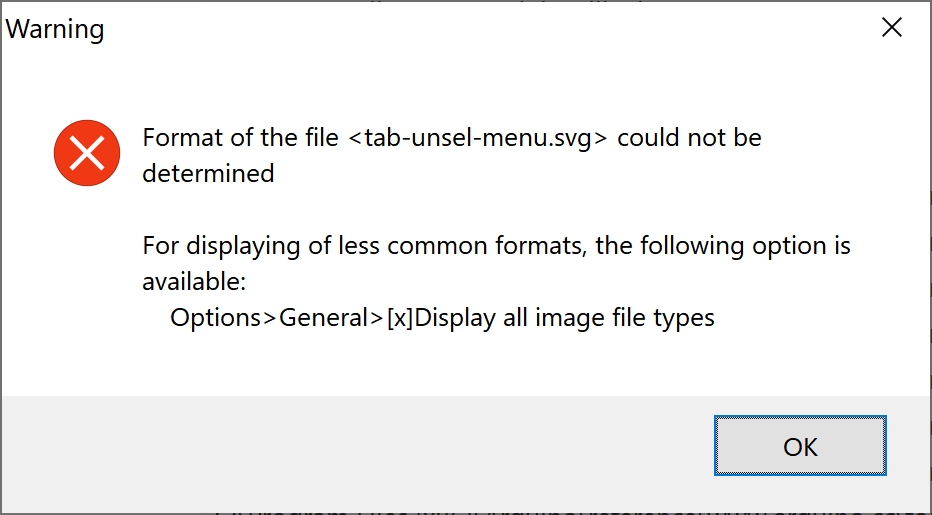932x515 pixels.
Task: Click white cross inside the error icon
Action: tap(87, 152)
